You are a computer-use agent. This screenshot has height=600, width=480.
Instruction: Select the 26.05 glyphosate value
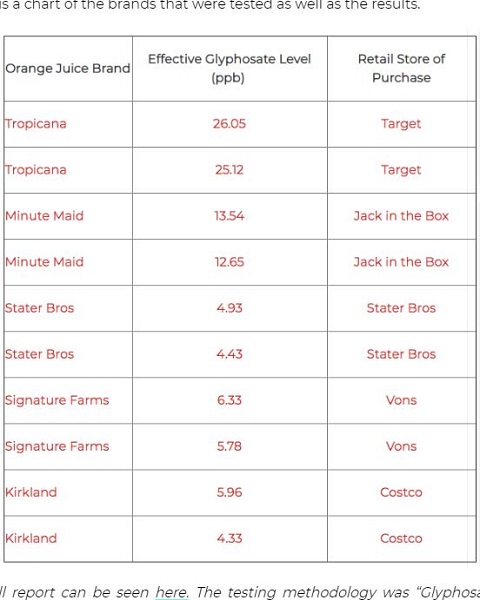[x=229, y=124]
